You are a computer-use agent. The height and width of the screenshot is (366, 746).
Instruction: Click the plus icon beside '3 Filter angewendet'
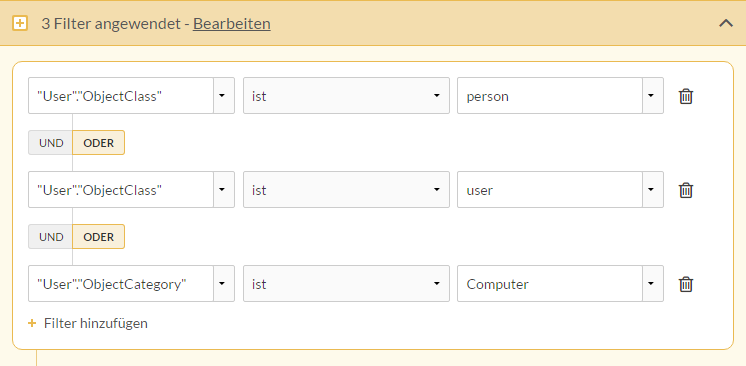tap(20, 23)
